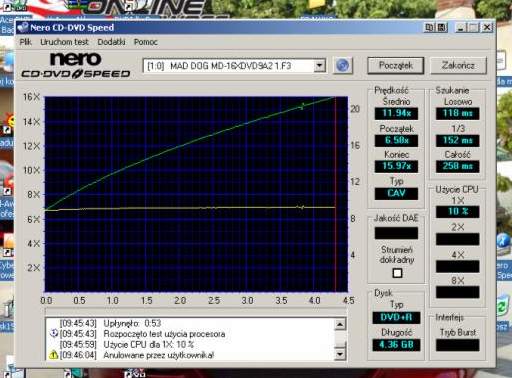Screen dimensions: 512x378
Task: Click the clock icon beside CPU test log
Action: [54, 333]
